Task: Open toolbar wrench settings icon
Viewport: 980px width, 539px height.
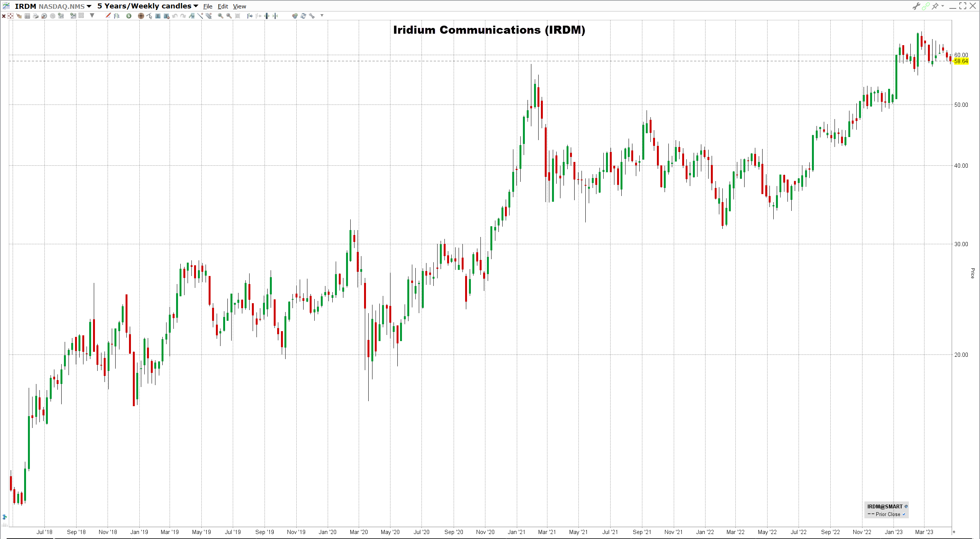Action: (x=312, y=16)
